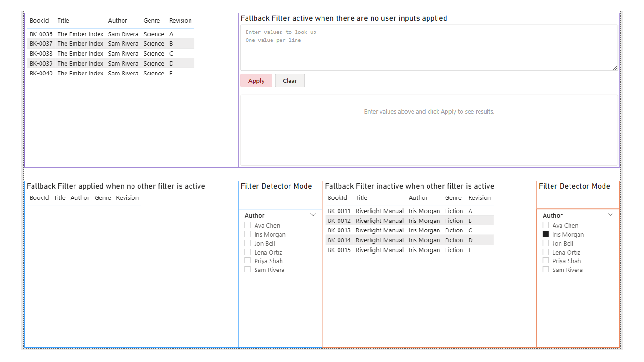Viewport: 644px width, 362px height.
Task: Click 'Riverlight Manual' in the BK-0011 row
Action: click(x=380, y=211)
